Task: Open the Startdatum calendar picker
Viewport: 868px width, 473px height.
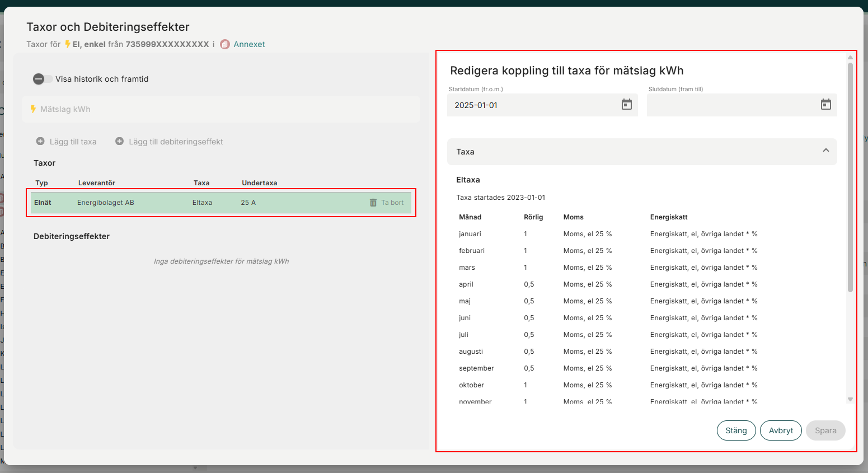Action: (x=626, y=105)
